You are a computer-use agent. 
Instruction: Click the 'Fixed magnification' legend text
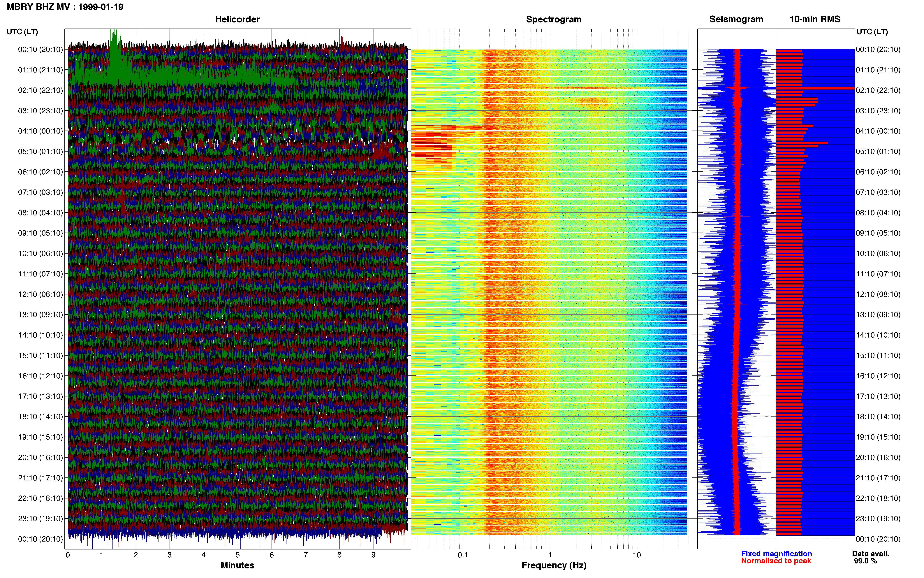coord(776,554)
